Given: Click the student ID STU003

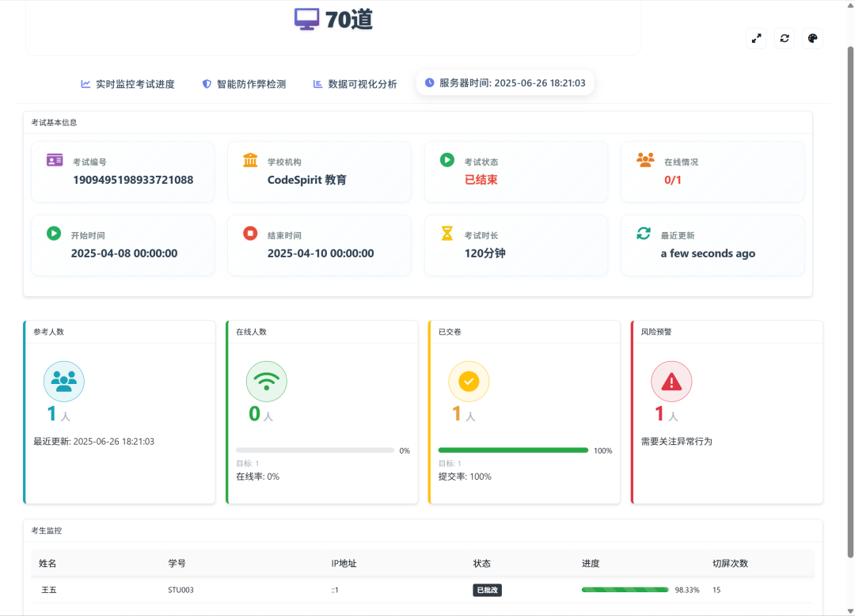Looking at the screenshot, I should (x=180, y=590).
